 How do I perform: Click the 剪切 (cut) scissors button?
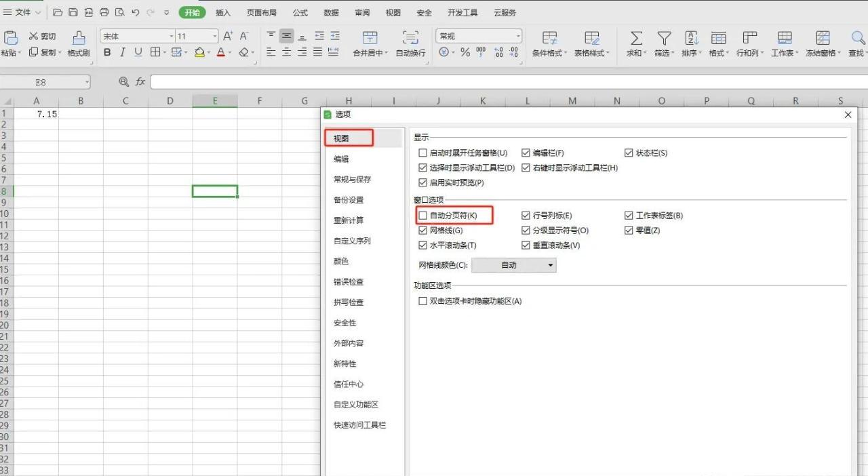[42, 36]
